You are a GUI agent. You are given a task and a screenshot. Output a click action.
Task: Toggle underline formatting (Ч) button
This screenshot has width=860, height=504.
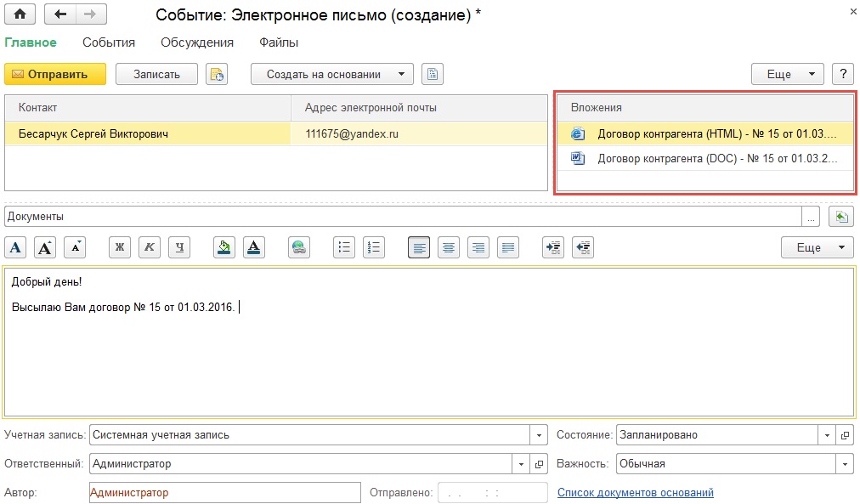click(179, 247)
